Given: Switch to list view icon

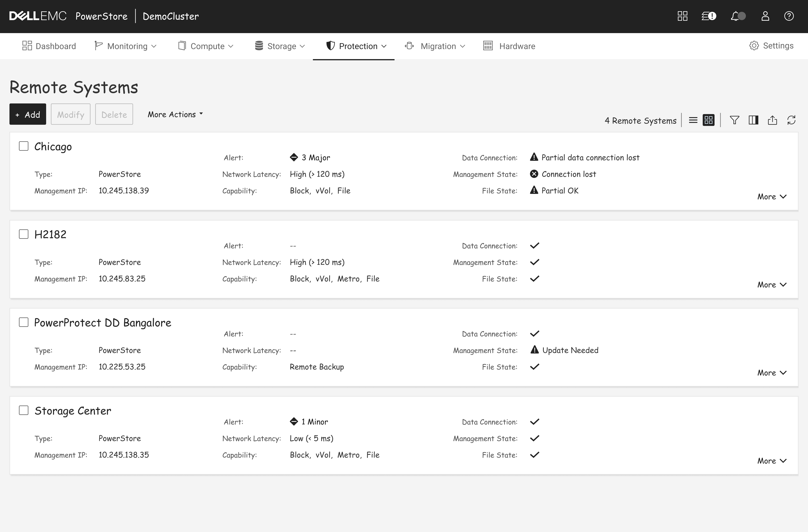Looking at the screenshot, I should (693, 120).
